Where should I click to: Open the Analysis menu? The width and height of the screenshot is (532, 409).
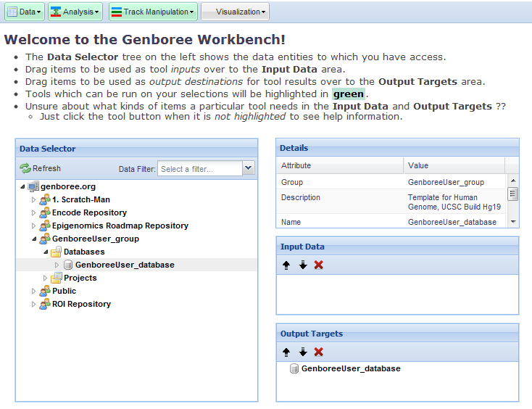(x=75, y=12)
